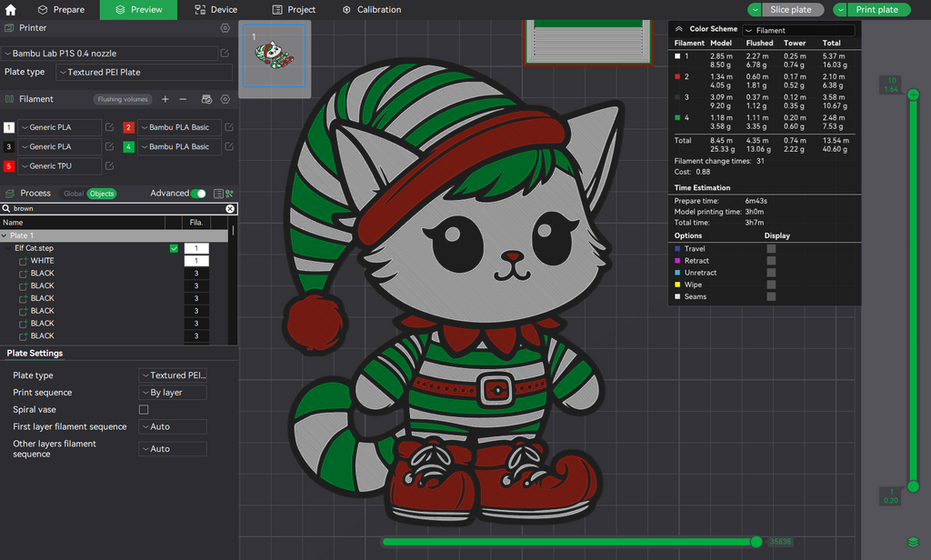Edit filament 4 Bambu PLA Basic preset

pos(229,146)
